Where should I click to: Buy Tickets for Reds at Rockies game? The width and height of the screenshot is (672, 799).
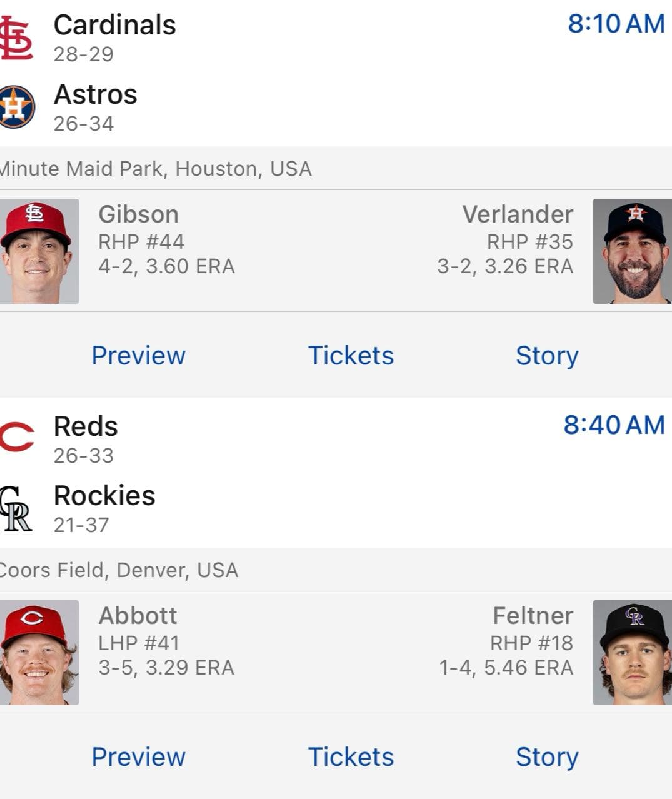[351, 757]
